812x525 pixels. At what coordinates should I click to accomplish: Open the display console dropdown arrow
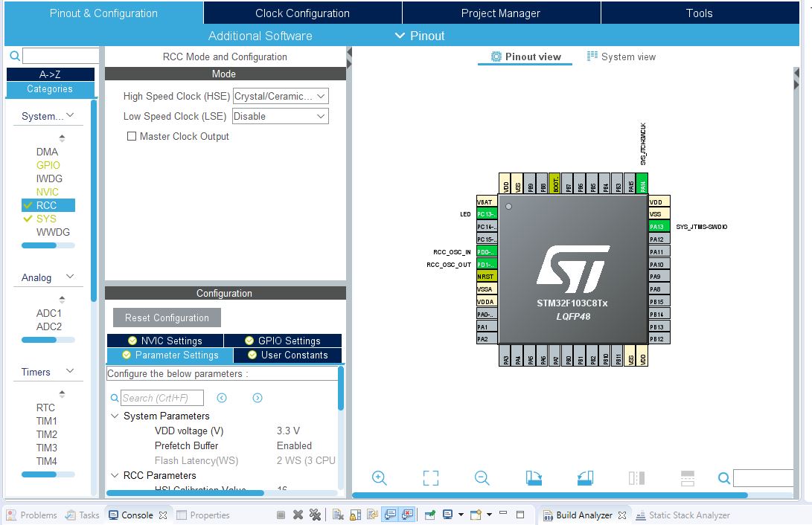coord(461,515)
